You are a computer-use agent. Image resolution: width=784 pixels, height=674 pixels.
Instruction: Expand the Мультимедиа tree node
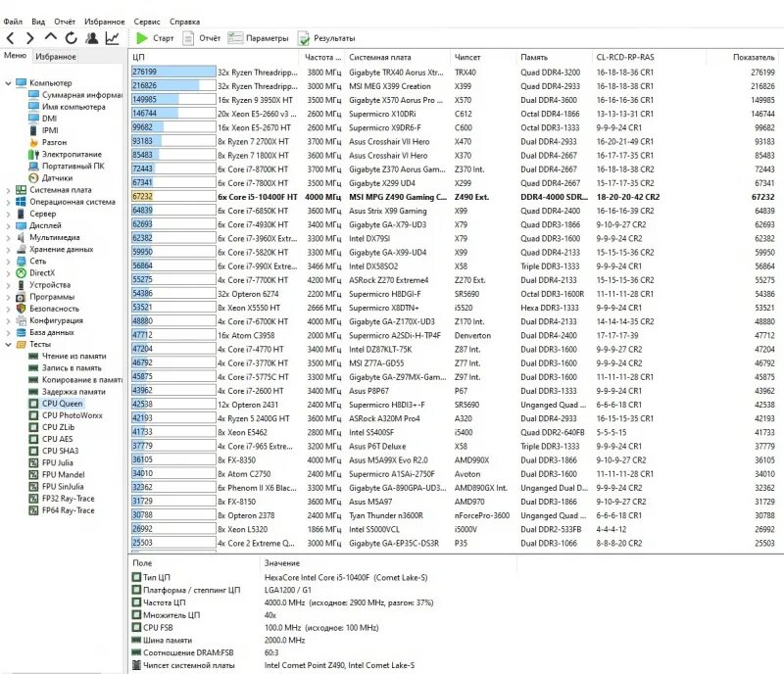8,237
